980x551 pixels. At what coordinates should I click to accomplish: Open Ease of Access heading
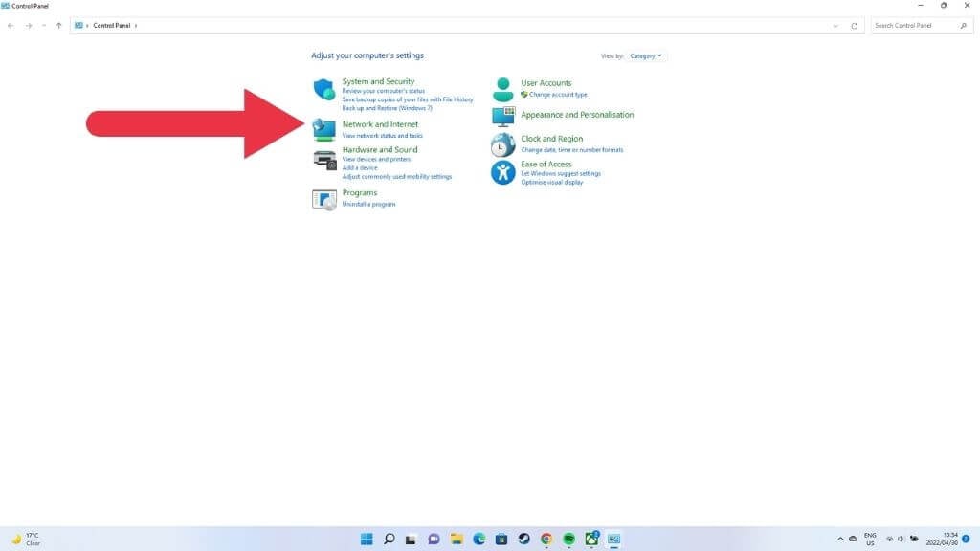point(546,165)
